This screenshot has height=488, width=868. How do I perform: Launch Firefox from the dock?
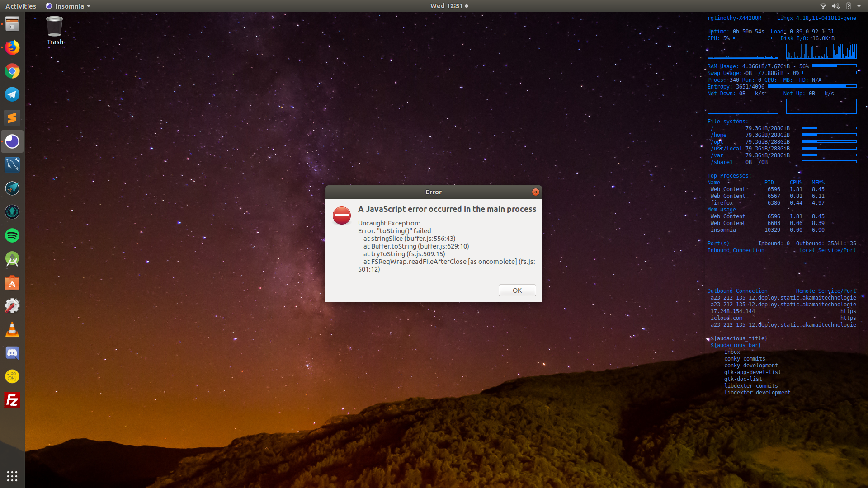[x=12, y=47]
